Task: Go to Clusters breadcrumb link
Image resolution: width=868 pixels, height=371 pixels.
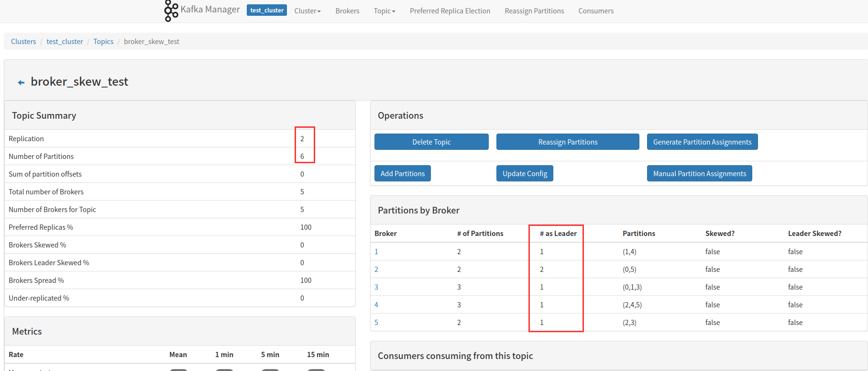Action: click(x=23, y=42)
